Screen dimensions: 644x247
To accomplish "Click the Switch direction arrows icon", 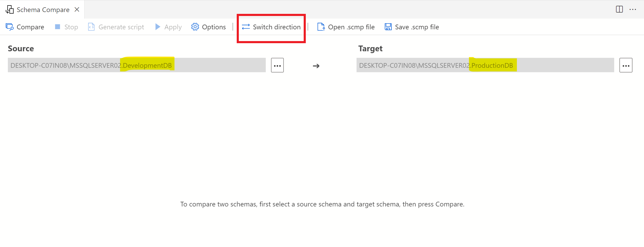I will pos(246,27).
